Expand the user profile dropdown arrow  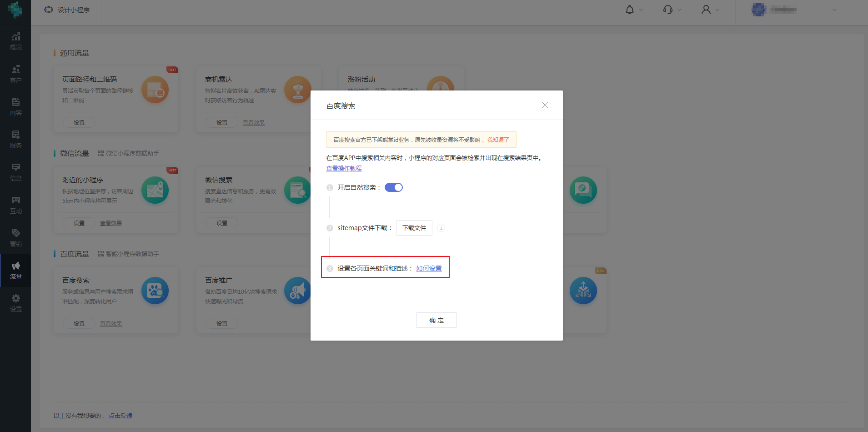[x=717, y=10]
